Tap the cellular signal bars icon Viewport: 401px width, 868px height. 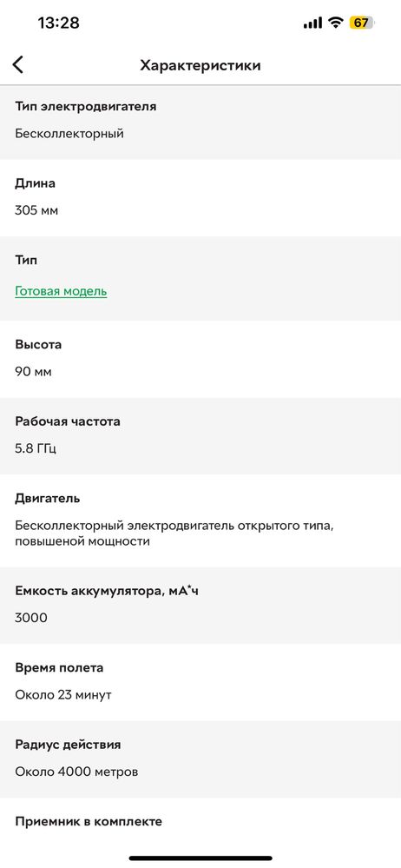coord(312,23)
